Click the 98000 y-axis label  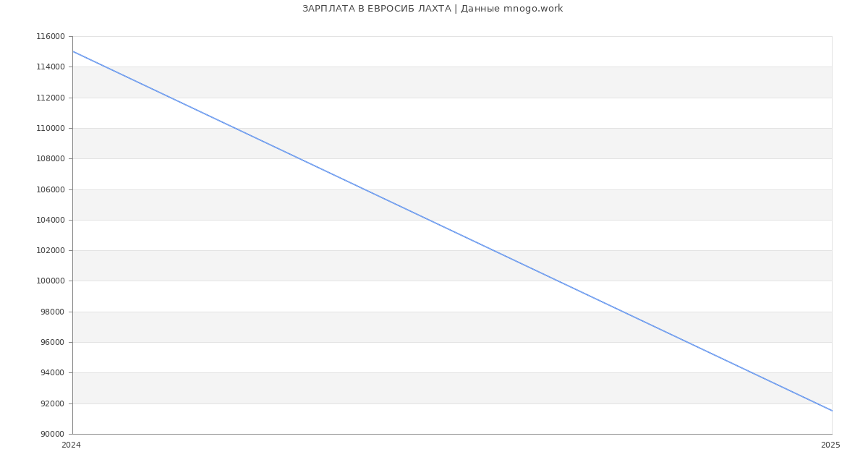[53, 312]
